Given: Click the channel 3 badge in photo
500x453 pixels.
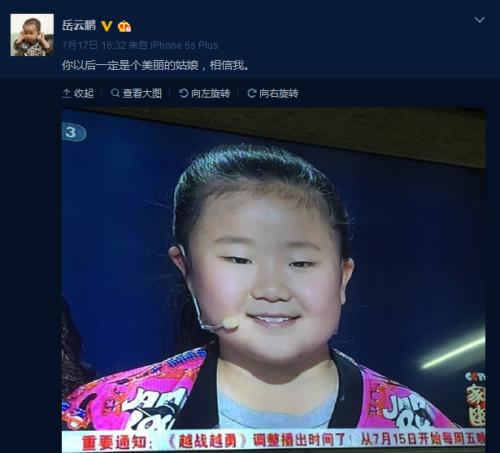Looking at the screenshot, I should coord(74,132).
